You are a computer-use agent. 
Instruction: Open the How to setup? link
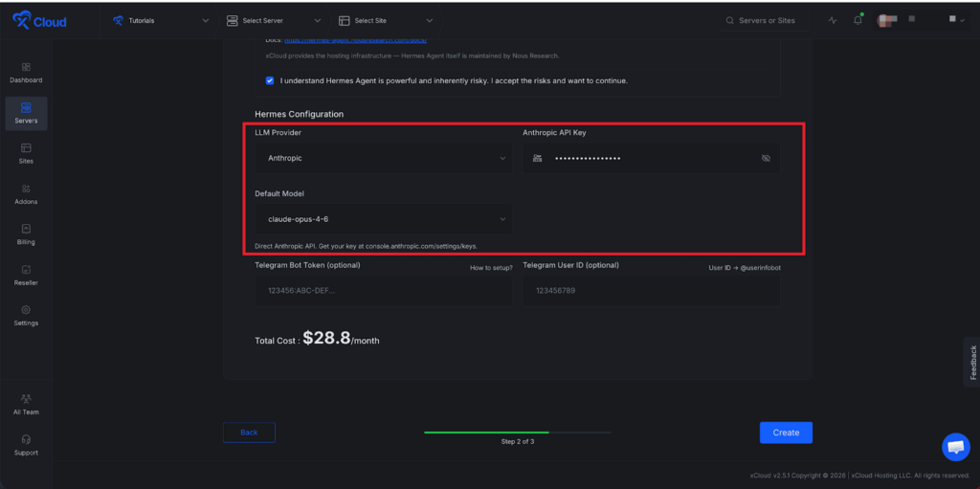[491, 268]
